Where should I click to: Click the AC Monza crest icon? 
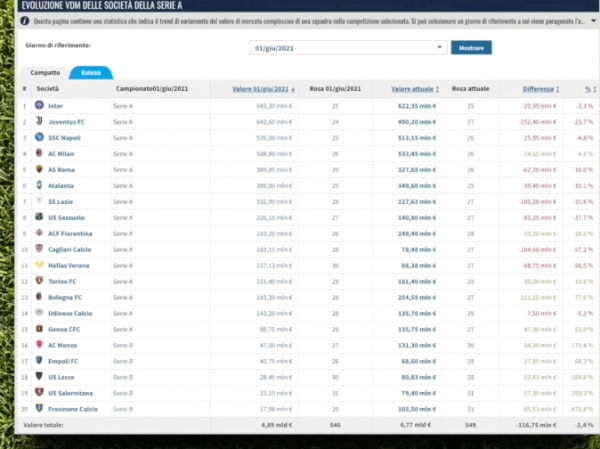pyautogui.click(x=39, y=344)
